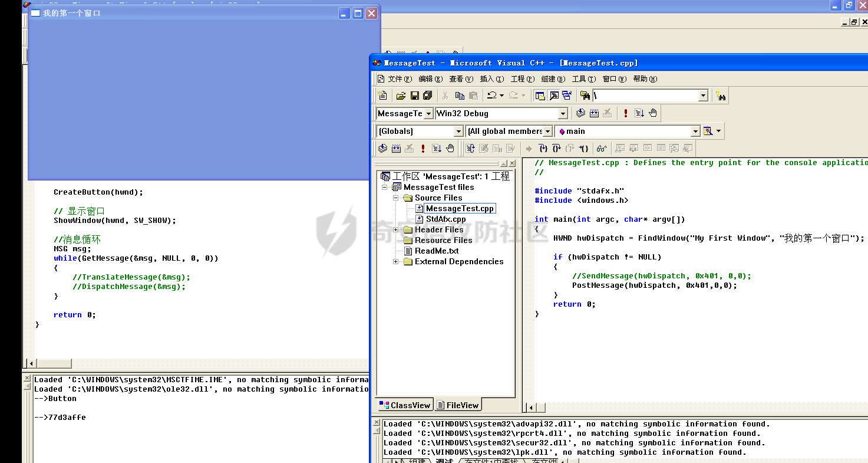Open the 工具(T) menu
This screenshot has height=463, width=868.
tap(583, 79)
